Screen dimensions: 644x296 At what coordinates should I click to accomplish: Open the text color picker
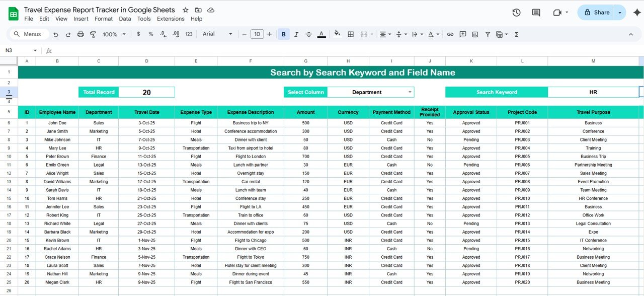321,34
